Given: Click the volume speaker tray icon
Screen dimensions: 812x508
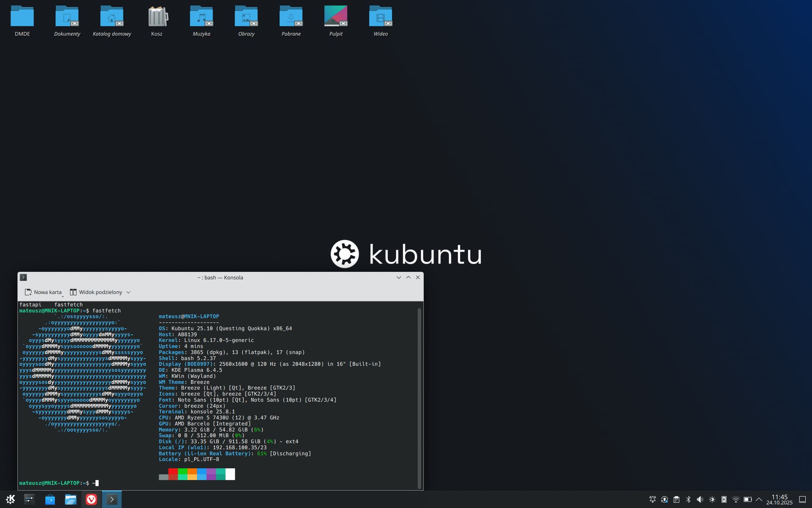Looking at the screenshot, I should pyautogui.click(x=700, y=500).
